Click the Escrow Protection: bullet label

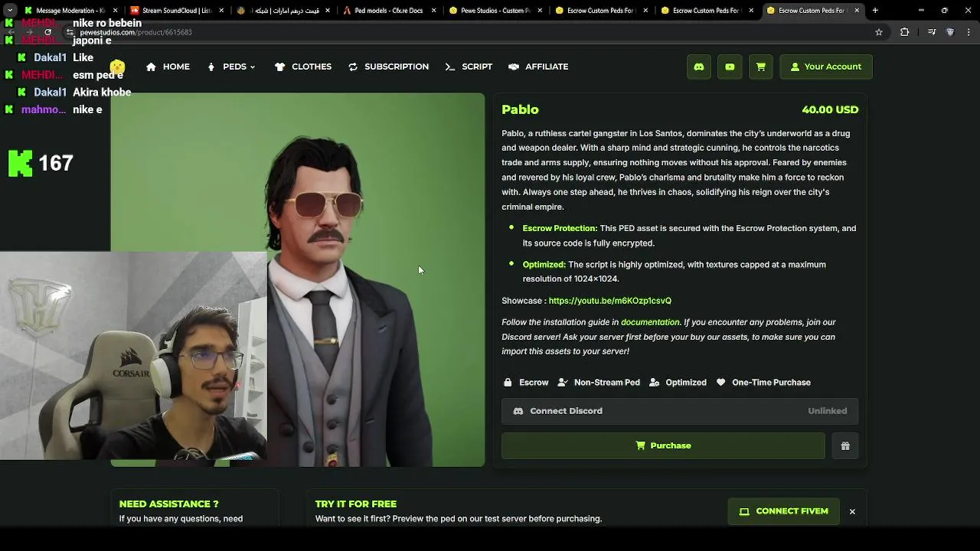[x=560, y=228]
